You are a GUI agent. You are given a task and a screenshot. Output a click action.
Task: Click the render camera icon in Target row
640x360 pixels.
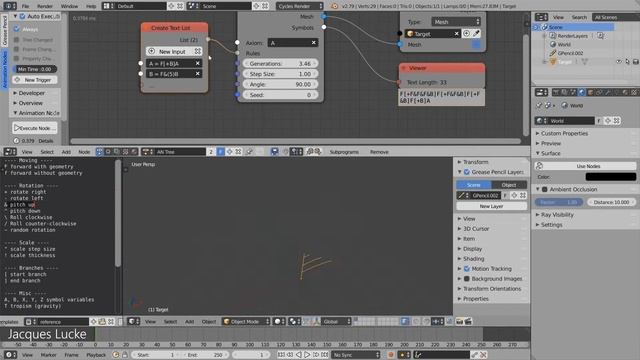tap(636, 62)
